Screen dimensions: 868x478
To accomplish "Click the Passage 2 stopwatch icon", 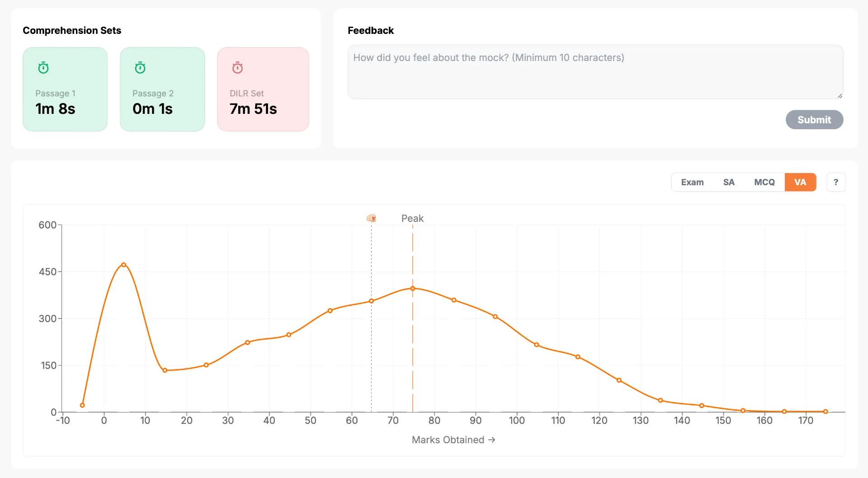I will pyautogui.click(x=140, y=68).
